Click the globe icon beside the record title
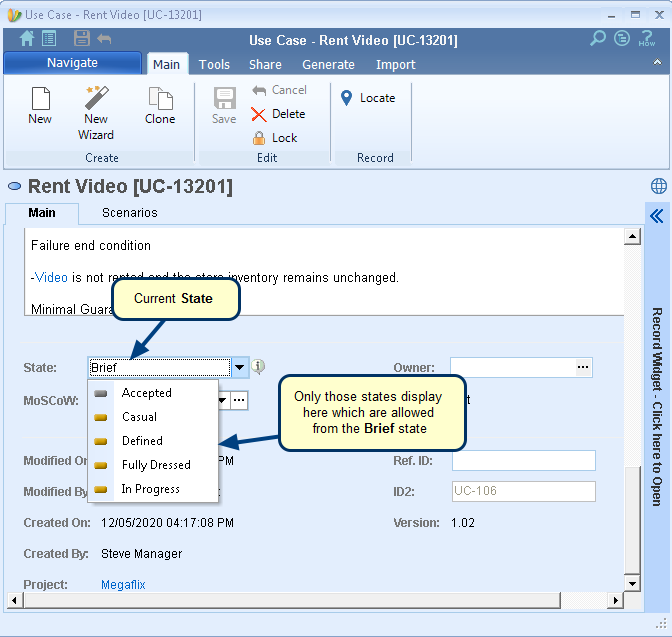672x637 pixels. (x=659, y=186)
